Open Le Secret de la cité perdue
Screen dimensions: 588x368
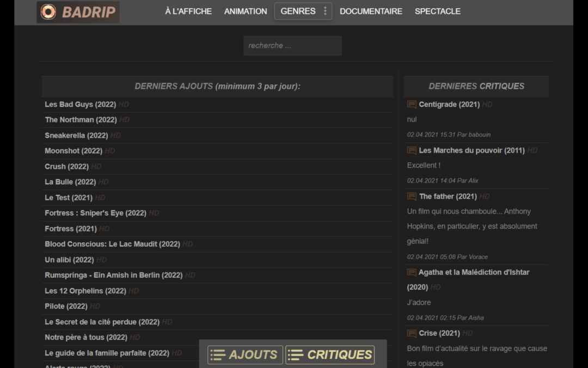coord(102,322)
